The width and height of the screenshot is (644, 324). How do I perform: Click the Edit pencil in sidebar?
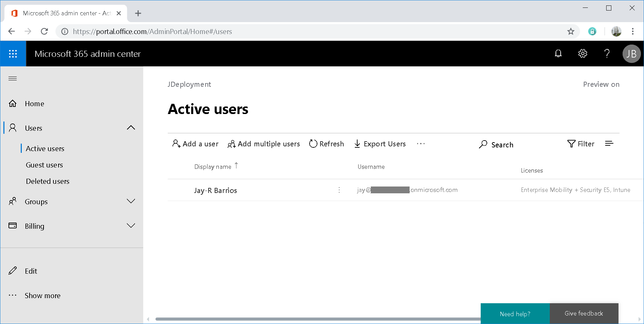point(13,271)
